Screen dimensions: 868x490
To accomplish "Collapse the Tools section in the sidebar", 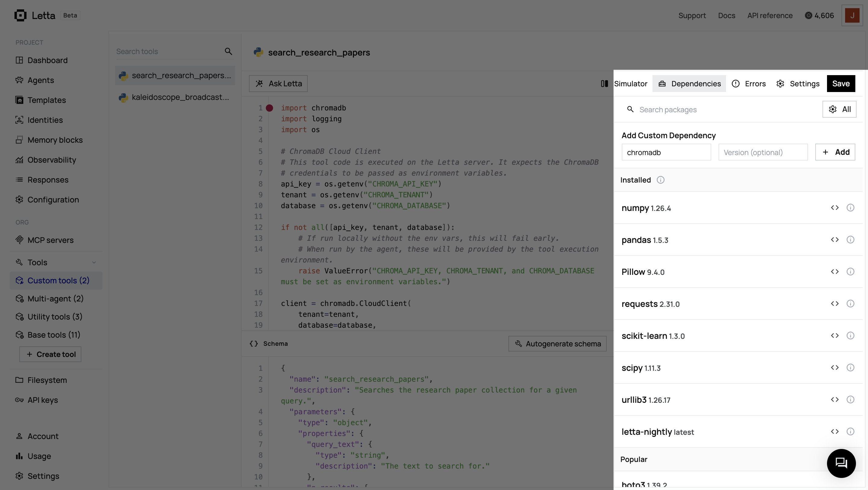I will 94,262.
